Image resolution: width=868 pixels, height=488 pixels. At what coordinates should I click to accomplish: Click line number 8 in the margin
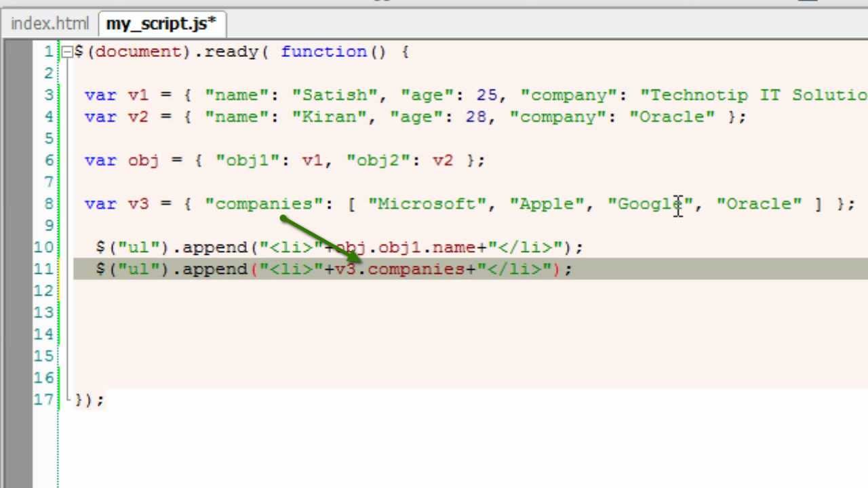[x=49, y=203]
